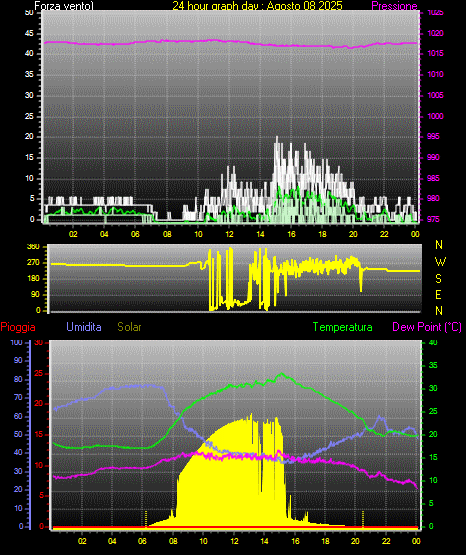Image resolution: width=466 pixels, height=555 pixels.
Task: Click the 24 hour graph day title
Action: click(257, 6)
